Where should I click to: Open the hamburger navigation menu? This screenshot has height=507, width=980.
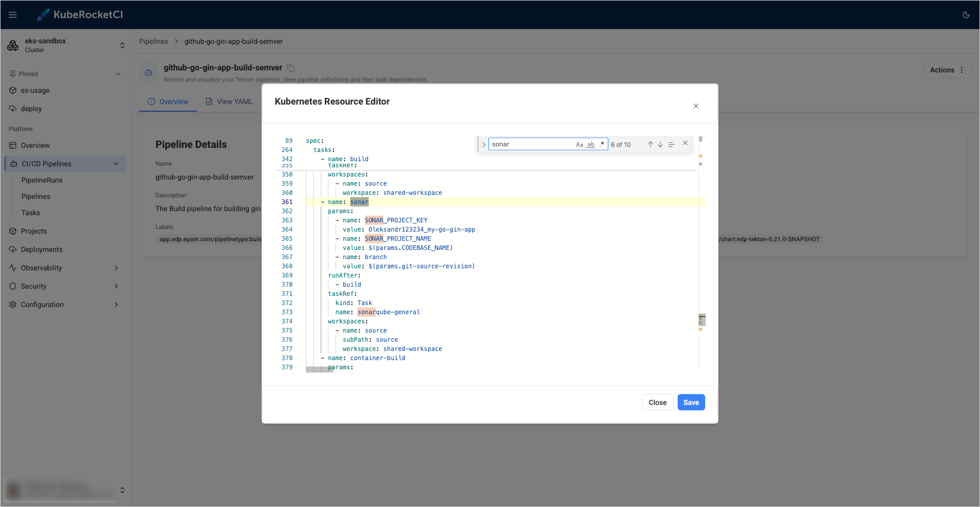tap(13, 14)
